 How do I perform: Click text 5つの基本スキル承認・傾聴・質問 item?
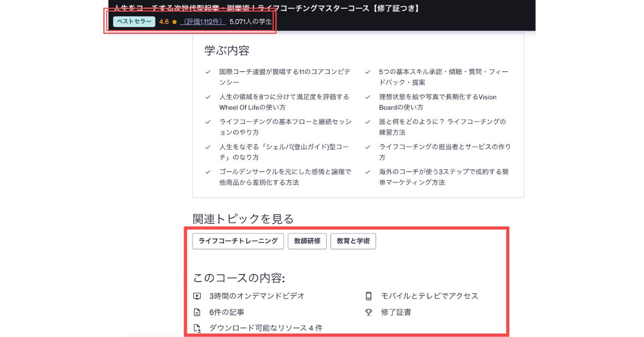coord(443,77)
